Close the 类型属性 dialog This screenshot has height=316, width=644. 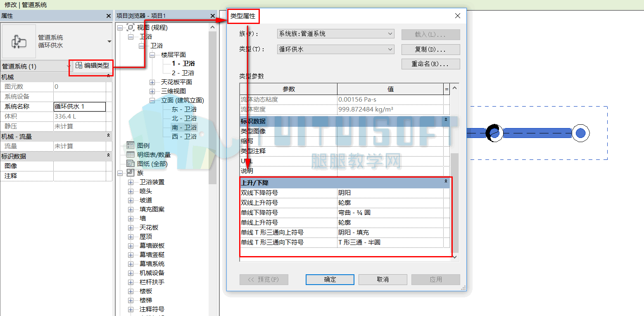457,16
